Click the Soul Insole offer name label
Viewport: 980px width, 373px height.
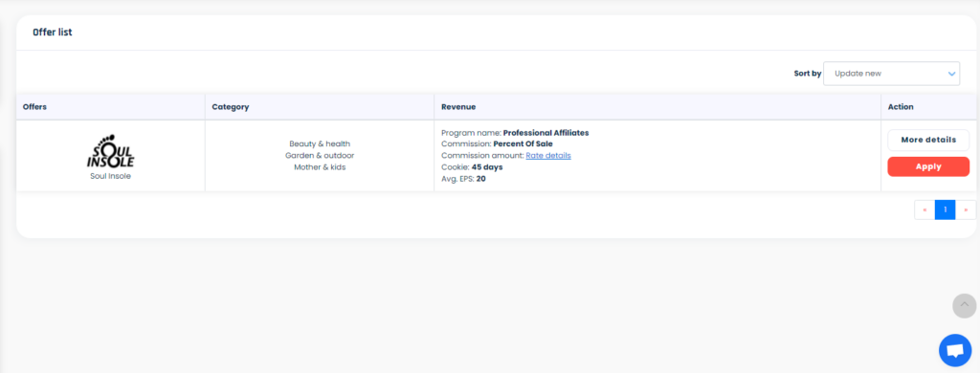click(111, 176)
